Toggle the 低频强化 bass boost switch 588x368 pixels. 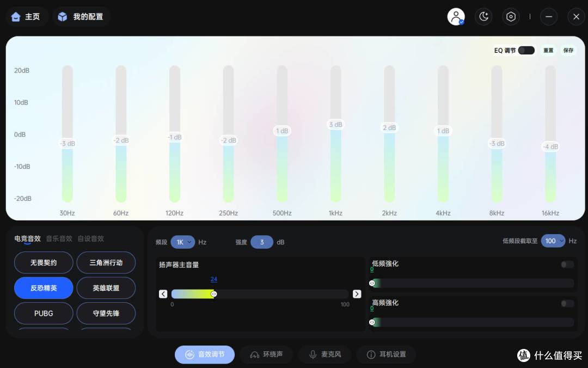[567, 265]
